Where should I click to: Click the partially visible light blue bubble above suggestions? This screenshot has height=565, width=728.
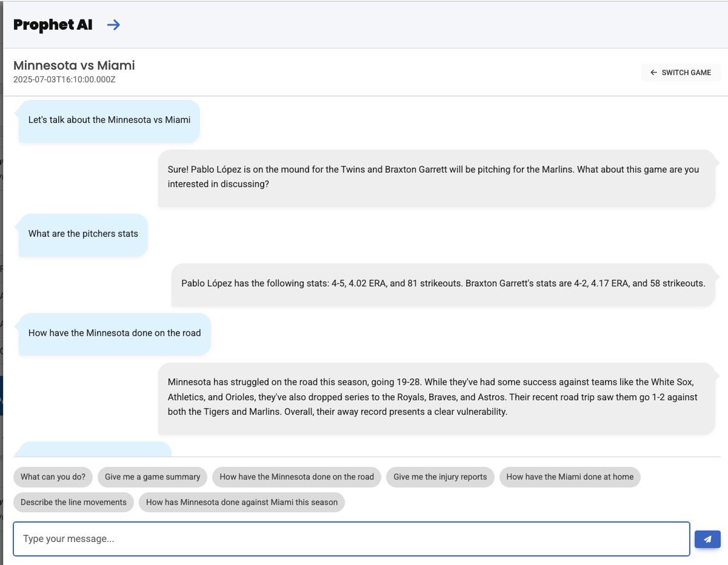tap(94, 451)
